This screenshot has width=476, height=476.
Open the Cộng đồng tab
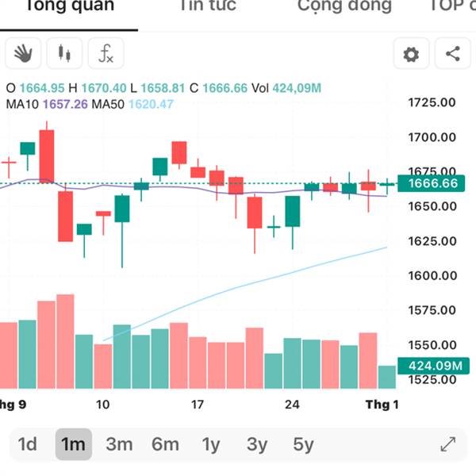[x=344, y=6]
